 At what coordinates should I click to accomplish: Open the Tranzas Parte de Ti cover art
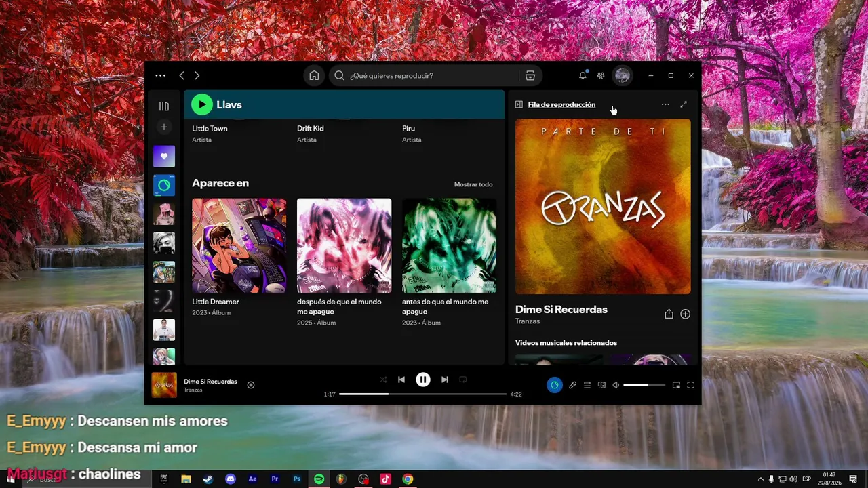coord(603,207)
